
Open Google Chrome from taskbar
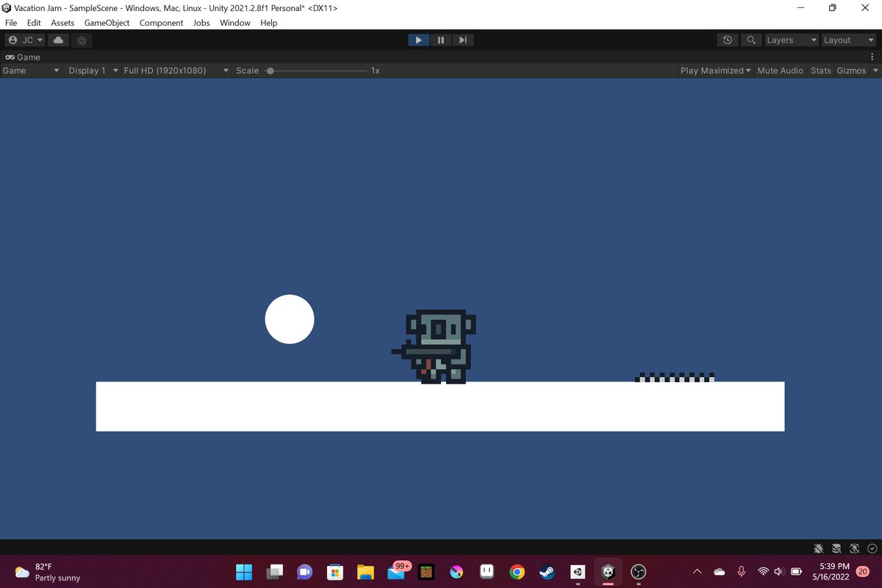[x=517, y=572]
